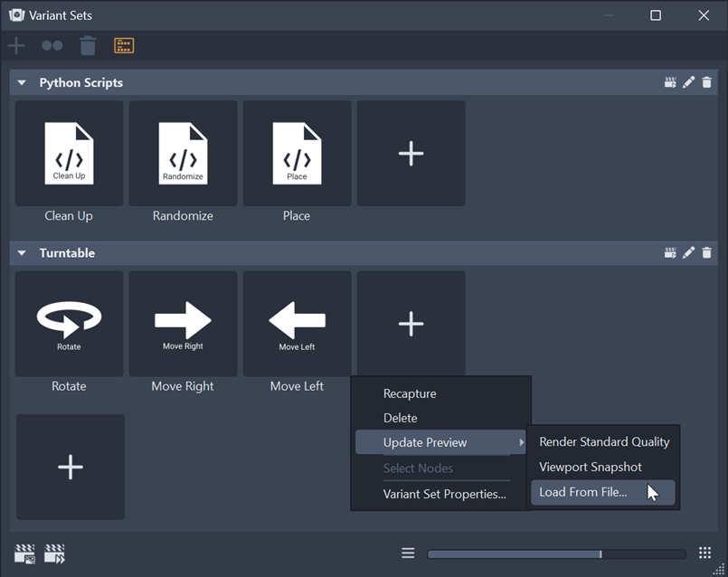Select the Clean Up script thumbnail
728x577 pixels.
tap(69, 153)
